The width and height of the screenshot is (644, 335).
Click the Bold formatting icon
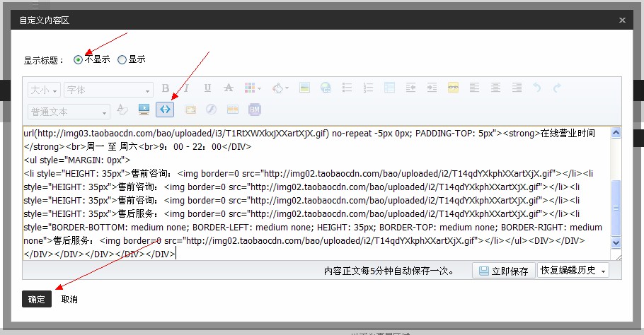pos(166,88)
